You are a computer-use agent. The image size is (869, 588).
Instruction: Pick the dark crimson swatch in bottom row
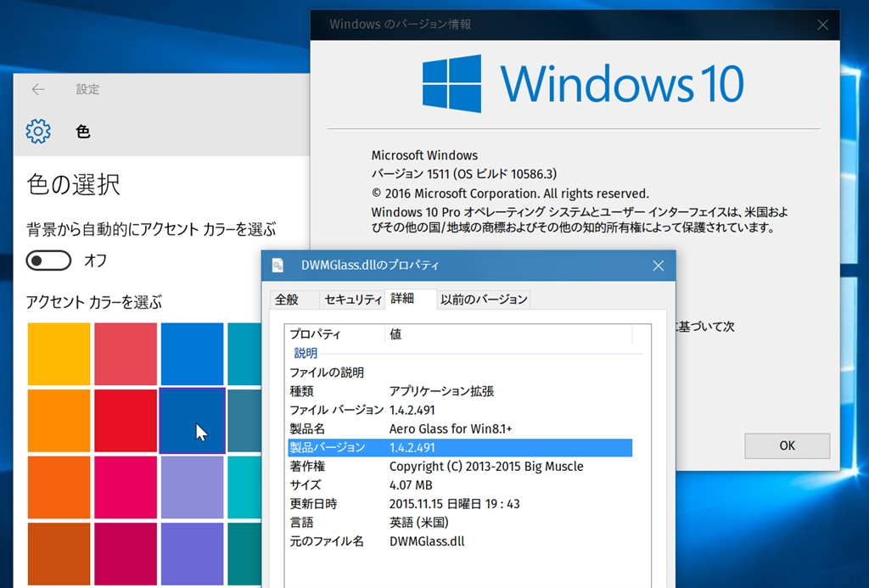126,554
